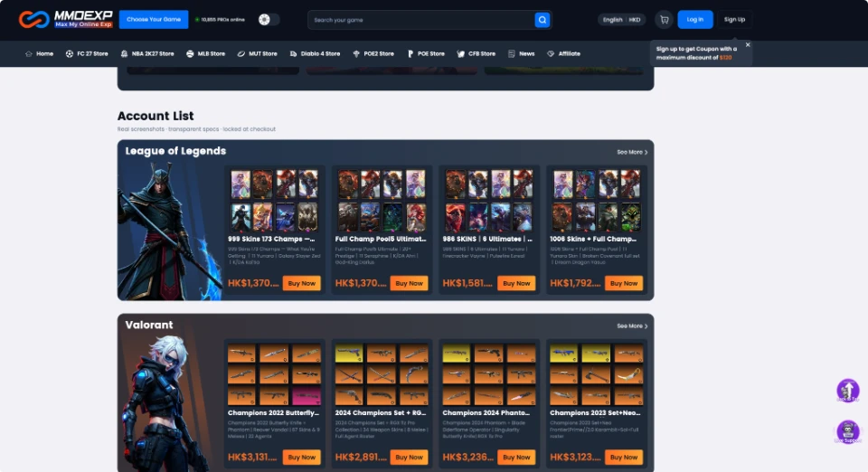The width and height of the screenshot is (868, 472).
Task: Go to Home in navigation bar
Action: 39,53
